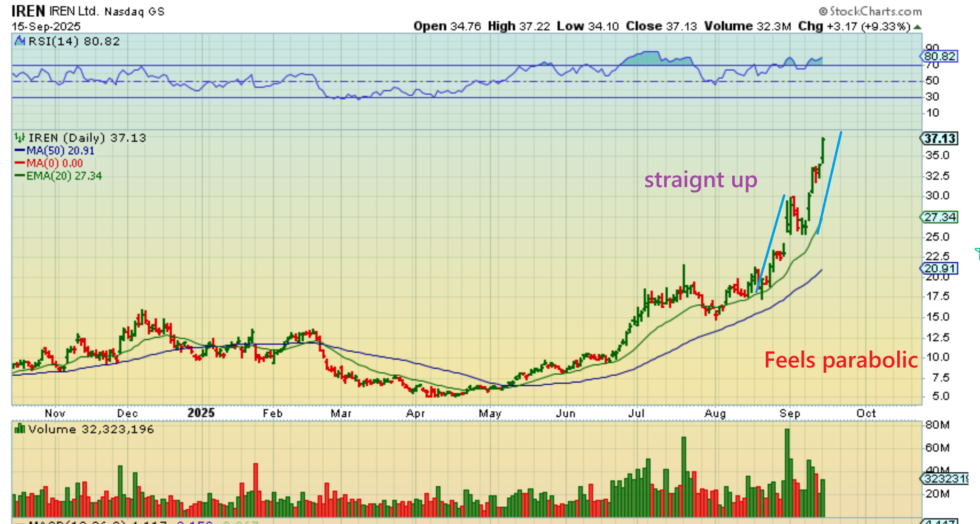Click the Jul label on time axis

pyautogui.click(x=637, y=413)
